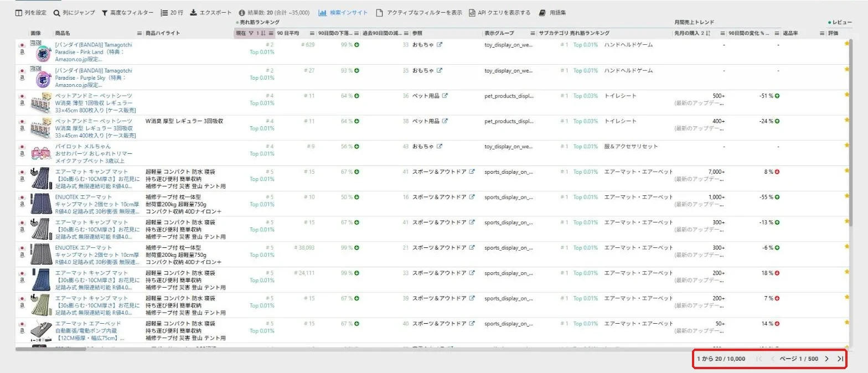Open the 高度なフィルター advanced filter

click(127, 12)
